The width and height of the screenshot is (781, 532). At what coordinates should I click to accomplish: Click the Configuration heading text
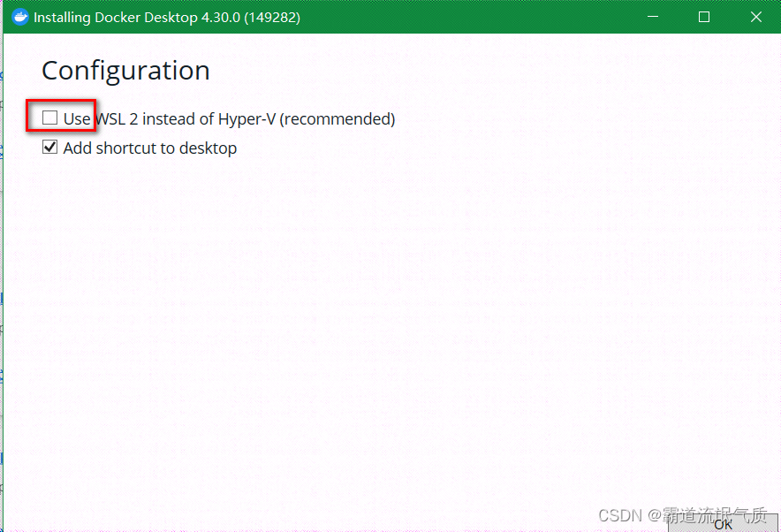[125, 72]
